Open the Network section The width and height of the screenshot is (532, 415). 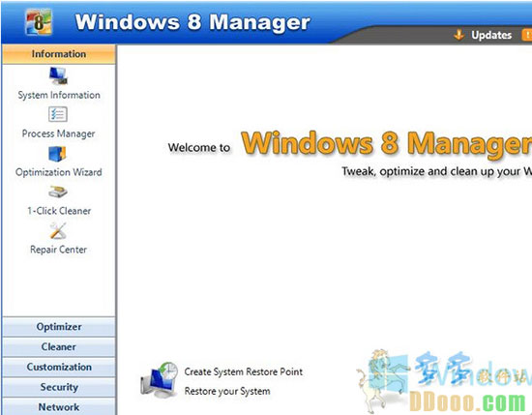coord(59,406)
